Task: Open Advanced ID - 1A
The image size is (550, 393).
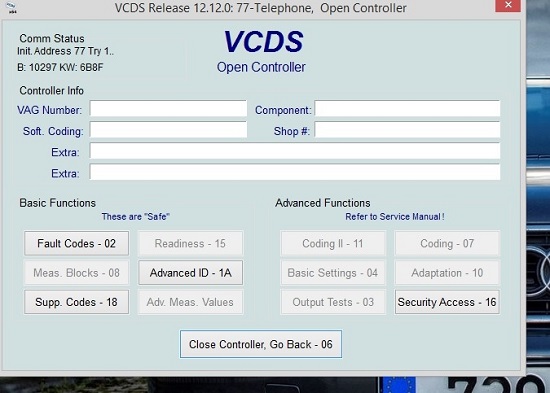Action: [x=190, y=273]
